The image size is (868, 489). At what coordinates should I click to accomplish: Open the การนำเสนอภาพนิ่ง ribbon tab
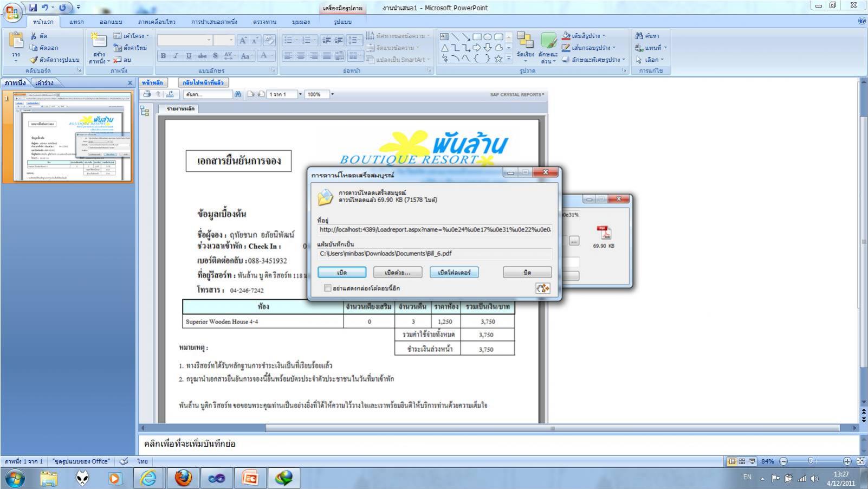click(x=214, y=22)
